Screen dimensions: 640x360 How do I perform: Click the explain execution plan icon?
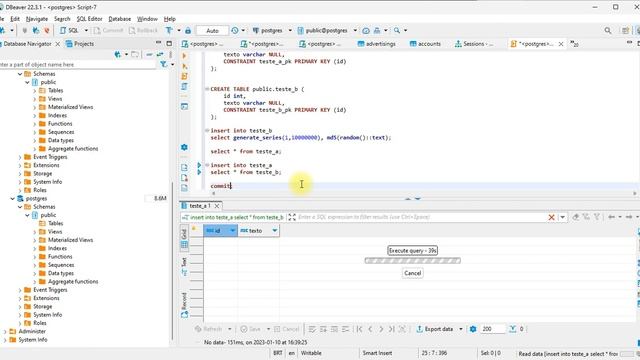[184, 87]
